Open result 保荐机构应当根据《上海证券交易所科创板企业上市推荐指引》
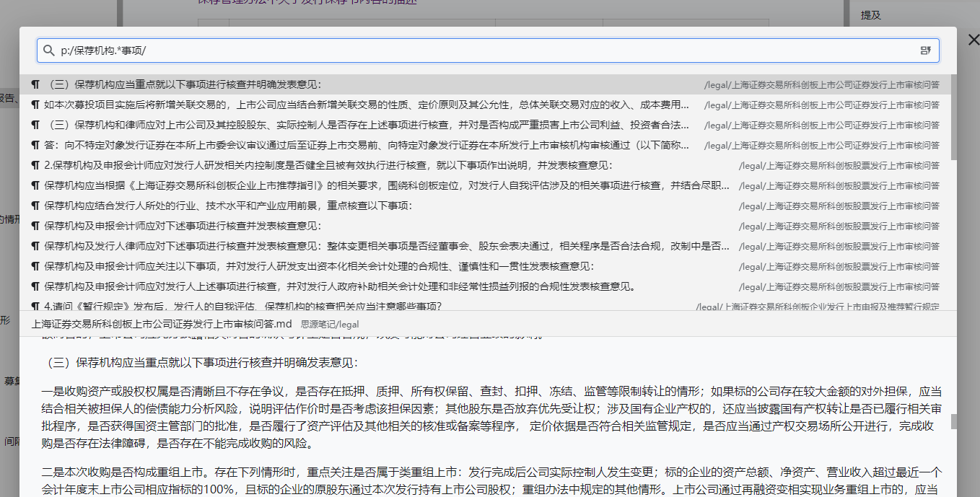Viewport: 980px width, 497px height. pos(485,185)
